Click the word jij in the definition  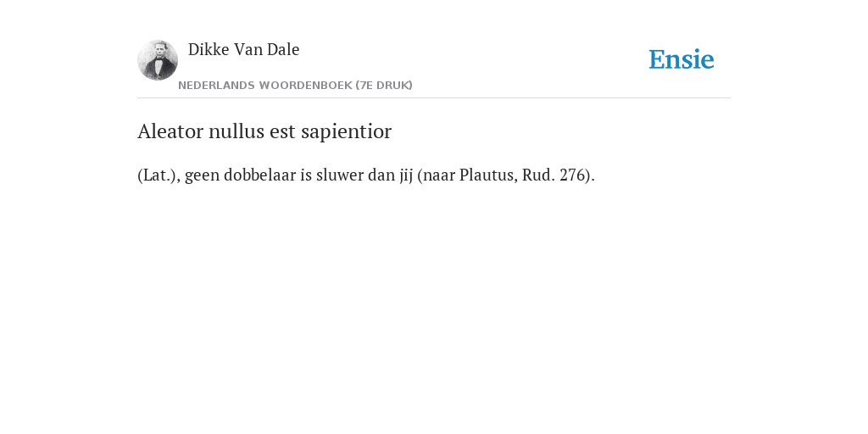pos(406,176)
